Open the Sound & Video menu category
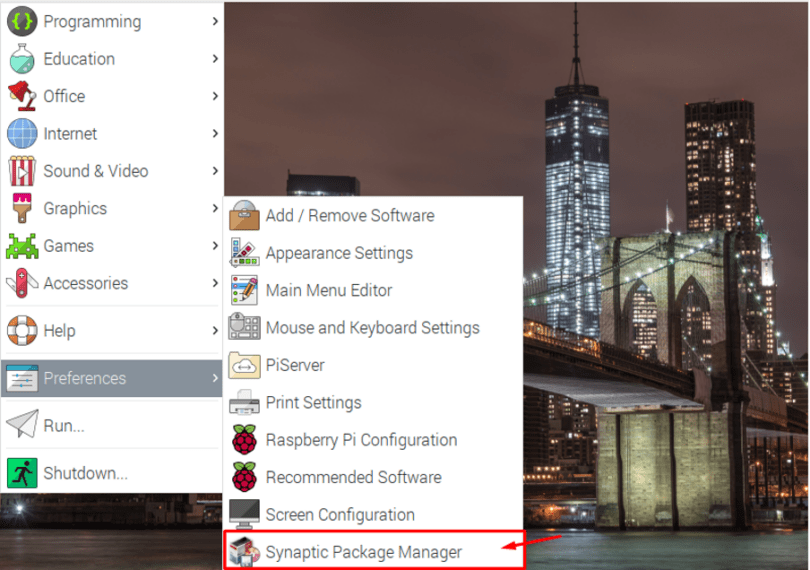 [x=112, y=171]
